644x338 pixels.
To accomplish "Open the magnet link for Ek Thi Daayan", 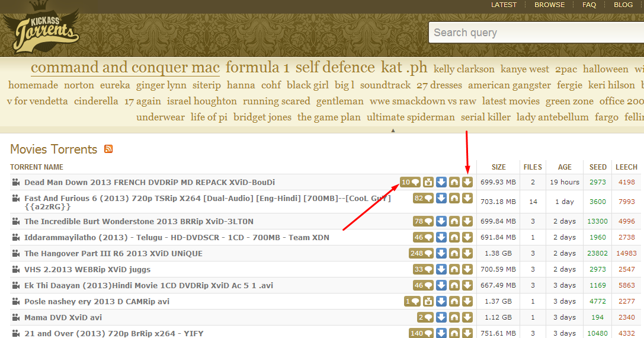I will click(454, 285).
